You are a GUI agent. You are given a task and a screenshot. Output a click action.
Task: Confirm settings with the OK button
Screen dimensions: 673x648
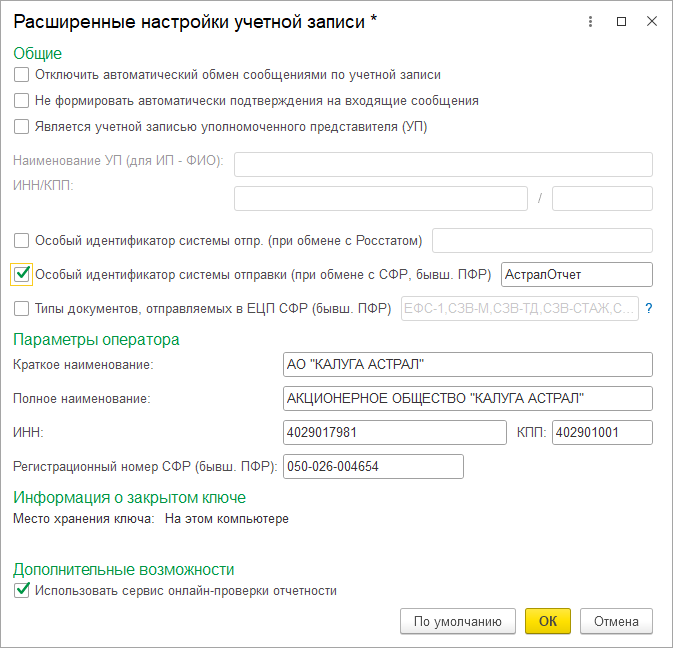tap(548, 621)
